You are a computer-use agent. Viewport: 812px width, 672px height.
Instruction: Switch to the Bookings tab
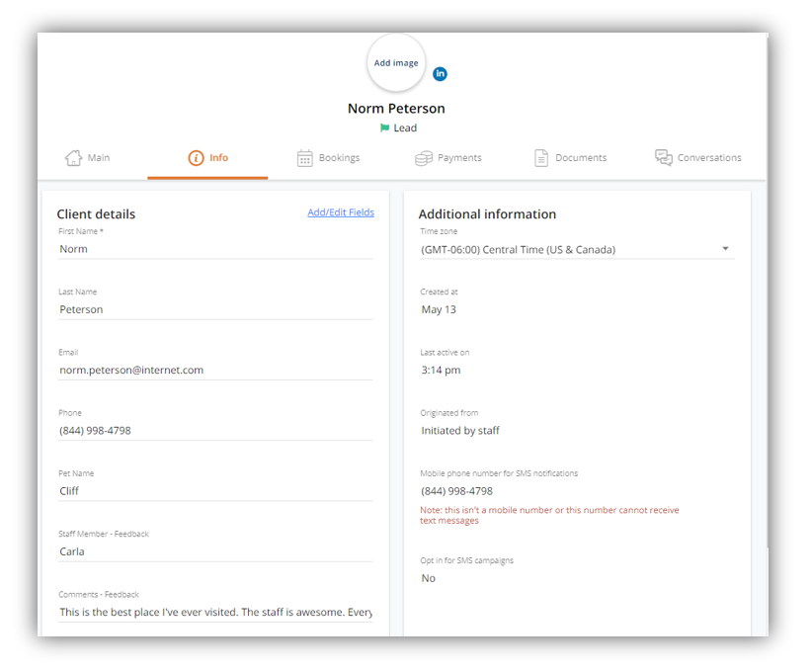tap(328, 158)
